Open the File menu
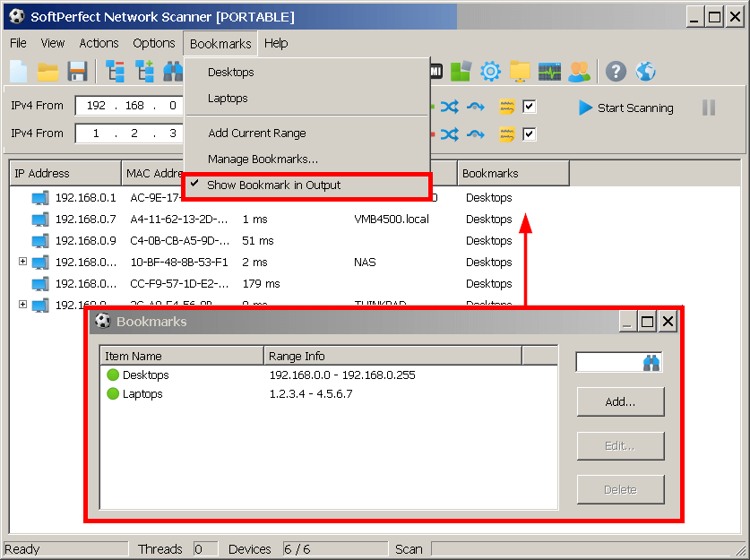The image size is (750, 560). click(18, 43)
